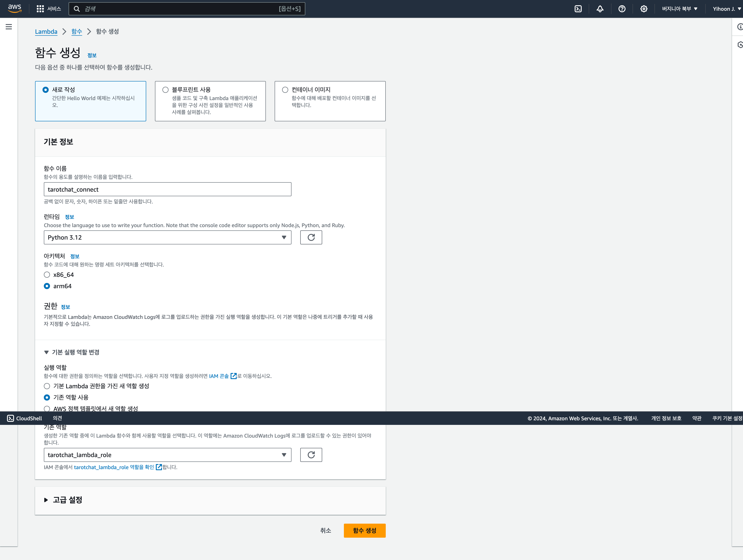Go to Lambda in the breadcrumb
Image resolution: width=743 pixels, height=560 pixels.
click(x=46, y=32)
